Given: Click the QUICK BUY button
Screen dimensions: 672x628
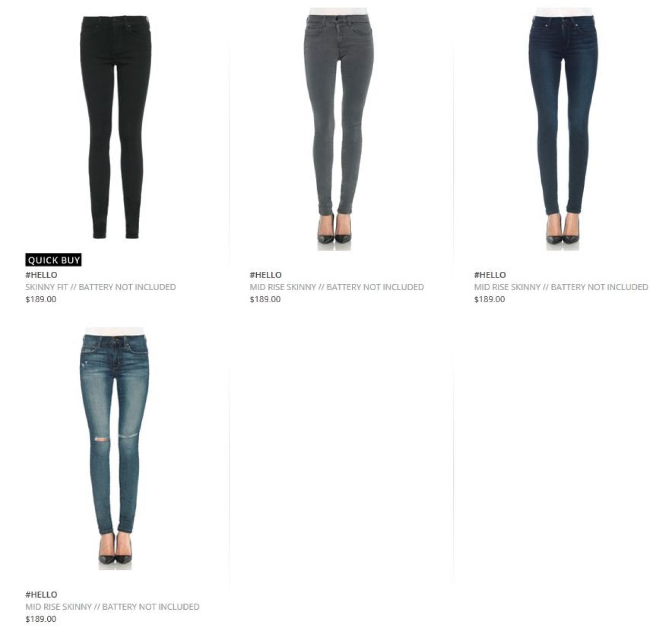Looking at the screenshot, I should click(x=53, y=260).
